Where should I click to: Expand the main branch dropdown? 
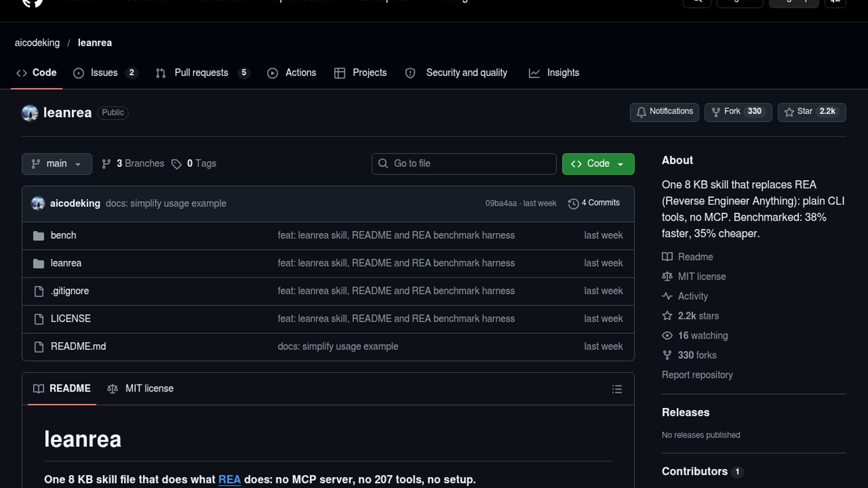(x=57, y=164)
